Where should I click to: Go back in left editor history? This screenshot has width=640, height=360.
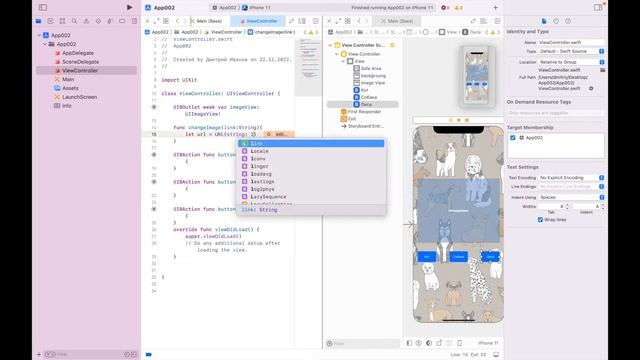pos(177,21)
